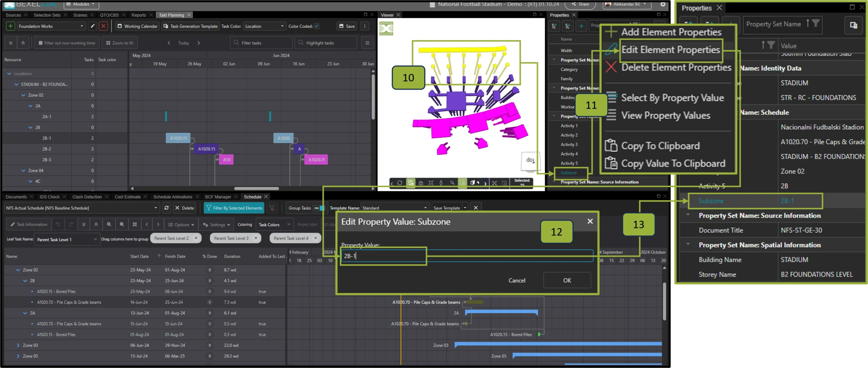Screen dimensions: 868x368
Task: Add a new takt plan with plus icon
Action: (x=11, y=26)
